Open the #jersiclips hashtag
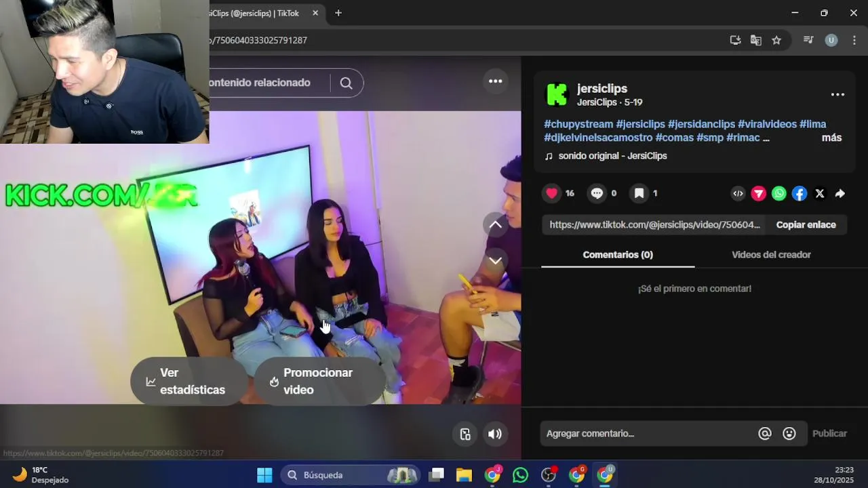Image resolution: width=868 pixels, height=488 pixels. point(640,125)
